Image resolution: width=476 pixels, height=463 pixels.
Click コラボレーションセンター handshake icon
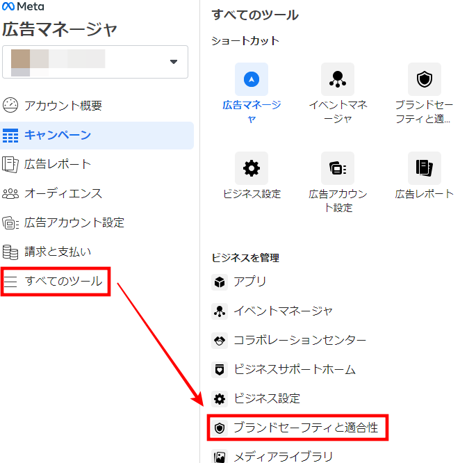point(220,341)
